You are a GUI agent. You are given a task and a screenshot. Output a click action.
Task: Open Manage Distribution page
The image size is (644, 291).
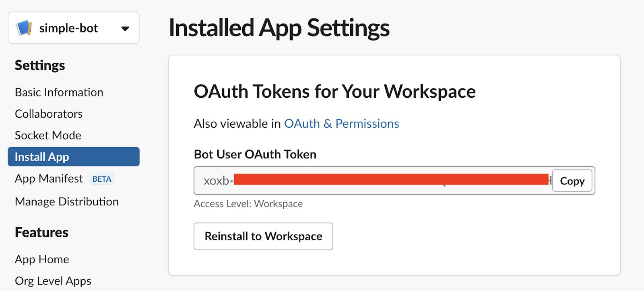coord(67,201)
